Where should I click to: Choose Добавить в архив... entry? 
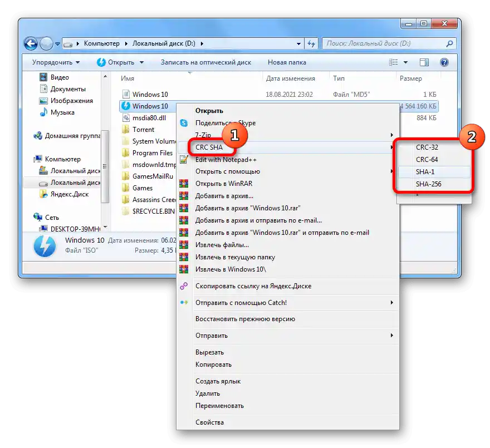pos(224,196)
